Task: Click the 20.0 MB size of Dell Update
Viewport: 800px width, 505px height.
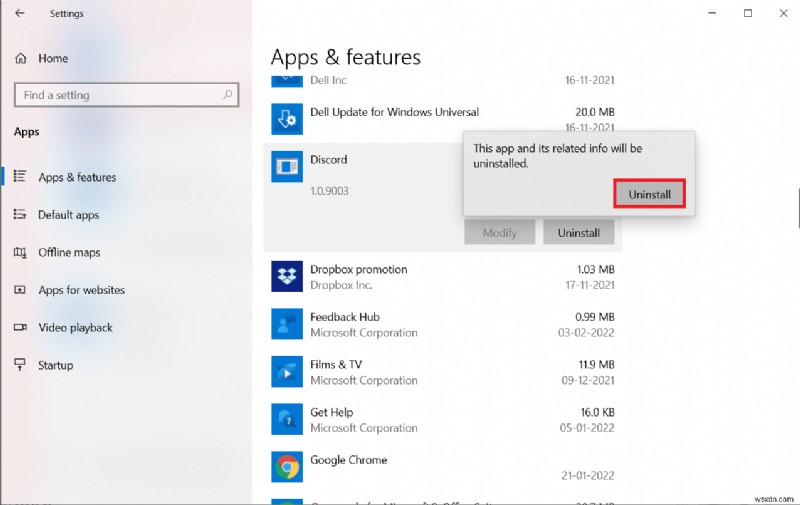Action: pos(595,112)
